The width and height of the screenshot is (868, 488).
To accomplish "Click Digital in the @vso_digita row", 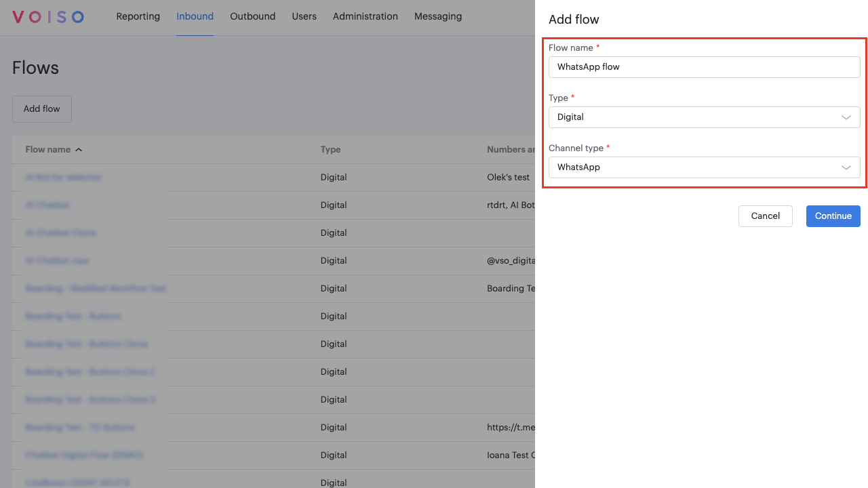I will point(334,261).
